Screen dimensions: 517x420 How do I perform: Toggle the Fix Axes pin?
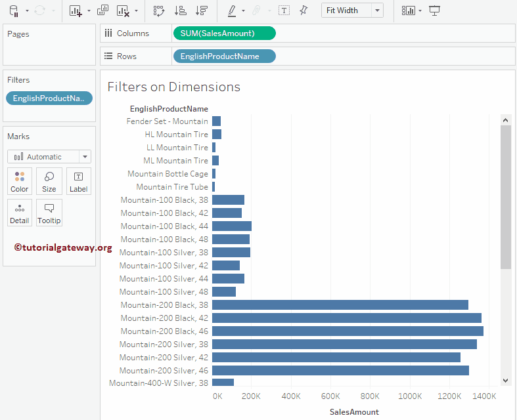point(303,10)
